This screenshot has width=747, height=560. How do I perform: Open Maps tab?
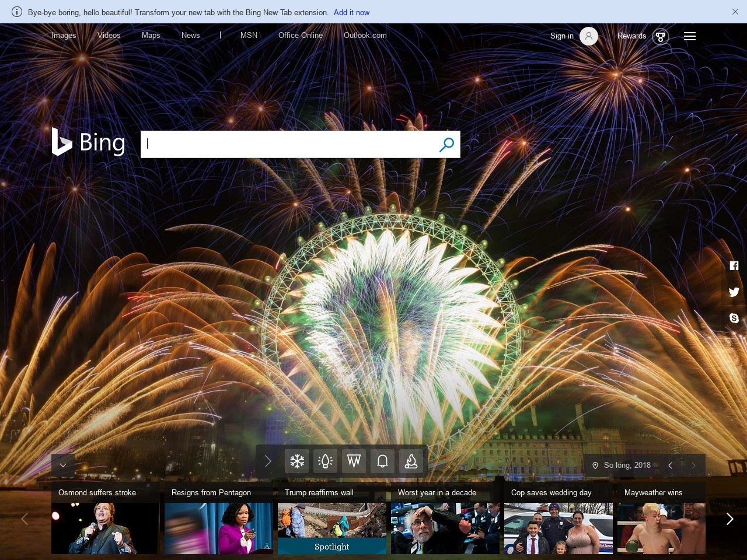point(151,35)
